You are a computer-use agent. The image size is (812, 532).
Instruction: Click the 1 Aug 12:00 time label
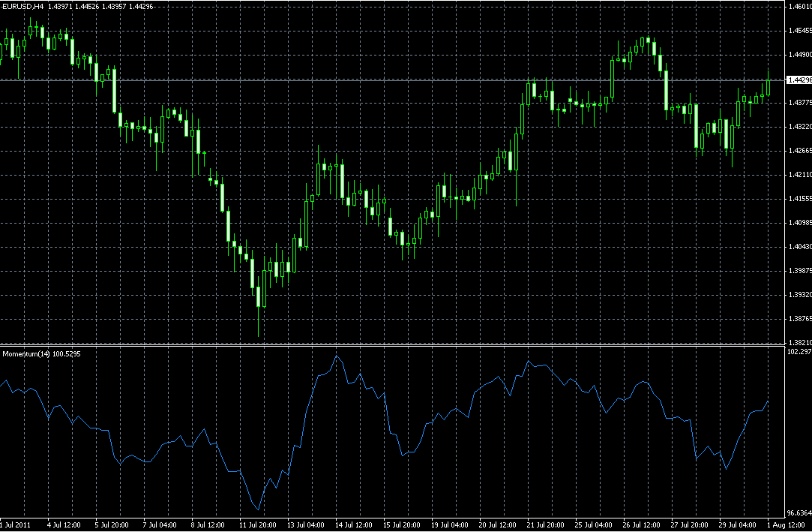point(787,524)
